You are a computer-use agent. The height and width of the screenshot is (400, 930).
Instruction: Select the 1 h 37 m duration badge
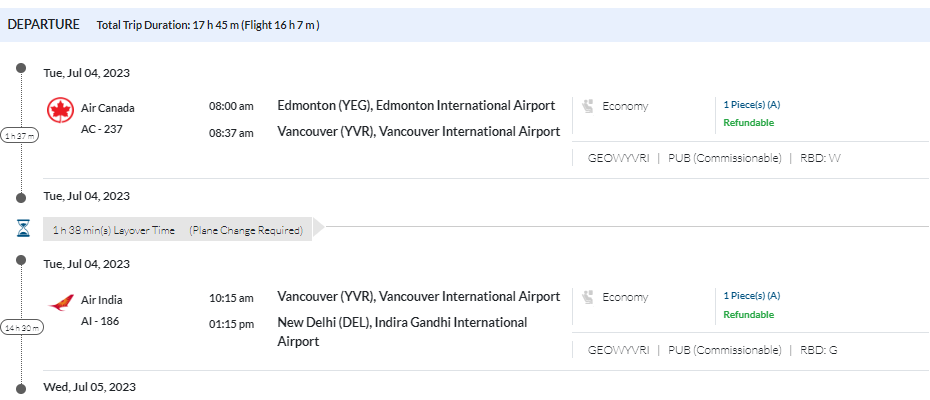click(x=21, y=136)
